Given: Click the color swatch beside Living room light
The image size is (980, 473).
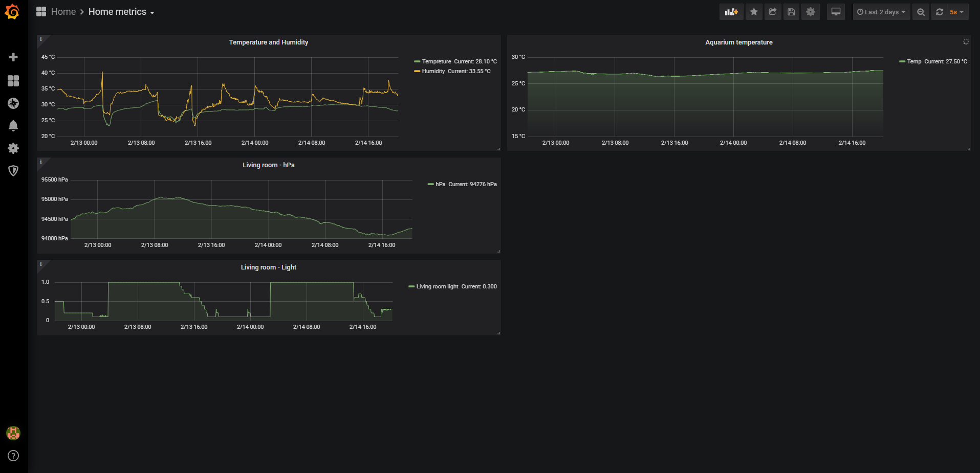Looking at the screenshot, I should tap(411, 286).
